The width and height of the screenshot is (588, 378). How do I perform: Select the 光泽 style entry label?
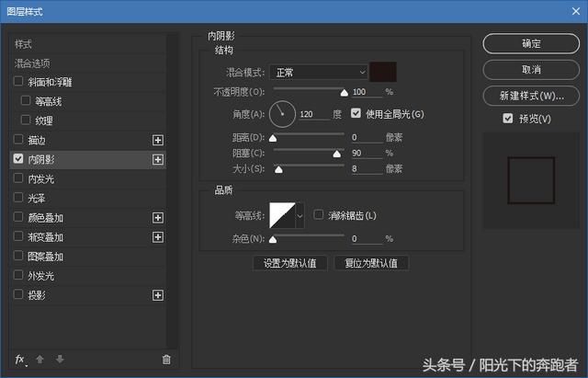37,198
